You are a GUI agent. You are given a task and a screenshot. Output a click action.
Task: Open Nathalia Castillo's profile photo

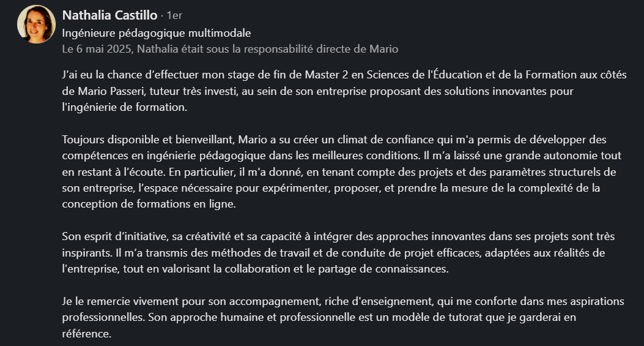[36, 24]
